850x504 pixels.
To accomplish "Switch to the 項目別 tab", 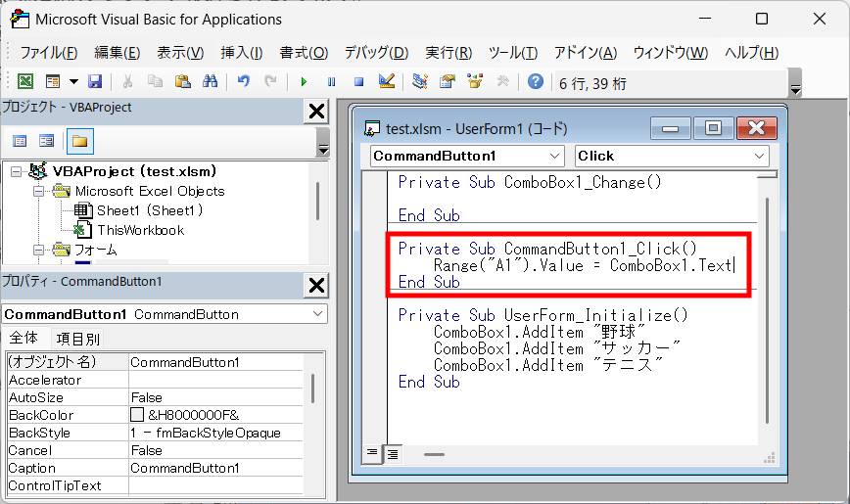I will click(x=78, y=340).
